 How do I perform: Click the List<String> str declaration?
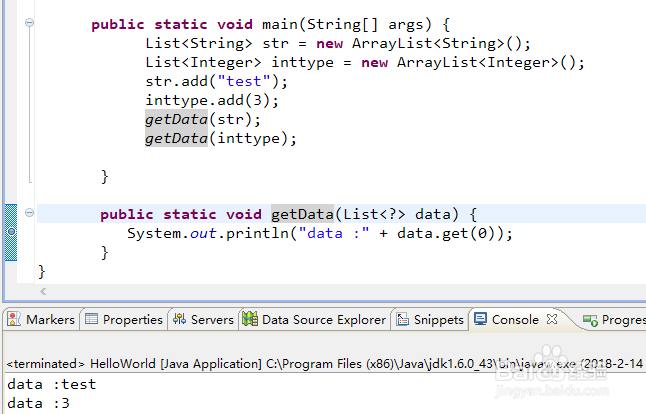[338, 43]
